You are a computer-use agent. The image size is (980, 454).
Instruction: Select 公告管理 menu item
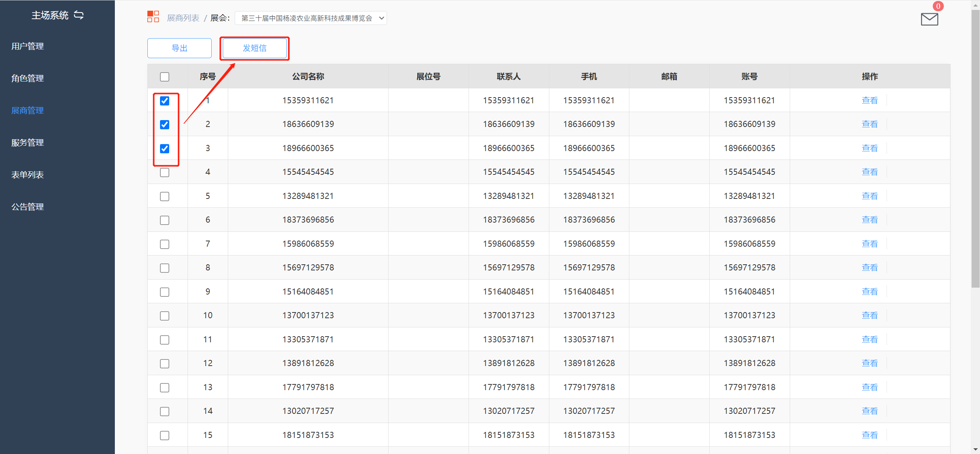[x=28, y=207]
